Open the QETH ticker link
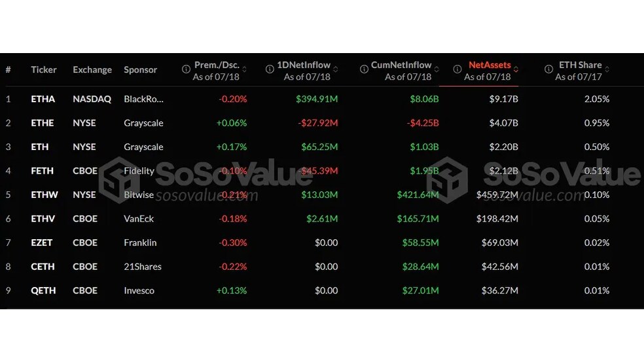Screen dimensions: 644x363 tap(43, 291)
